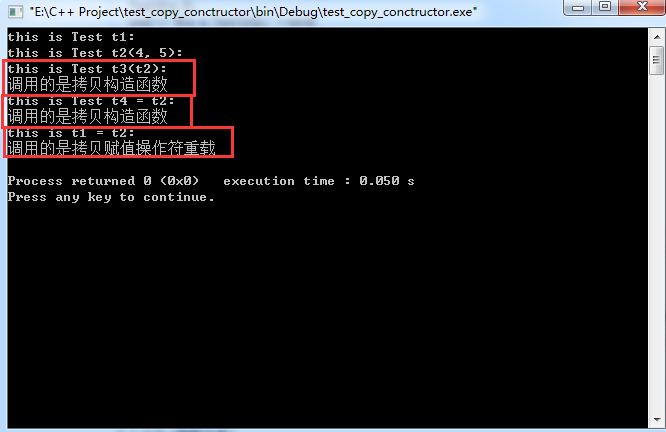The image size is (666, 432).
Task: Close the test_copy_conctructor.exe console
Action: pos(642,7)
